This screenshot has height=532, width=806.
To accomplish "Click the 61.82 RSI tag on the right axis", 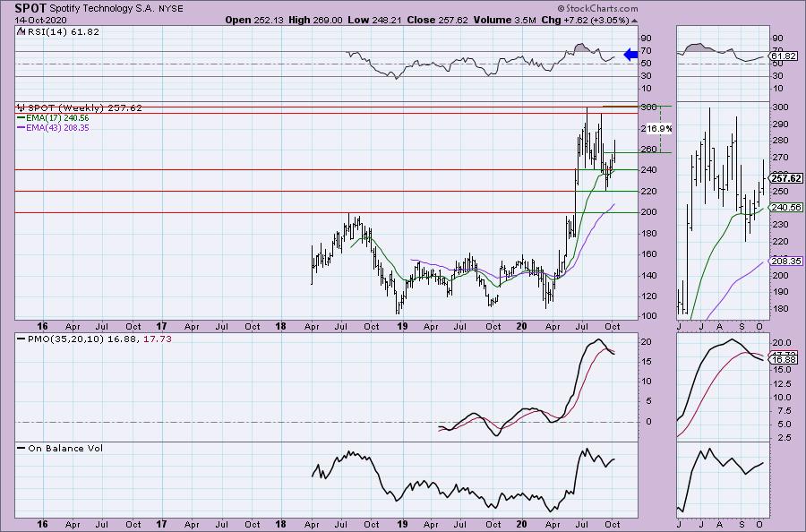I will [x=784, y=56].
